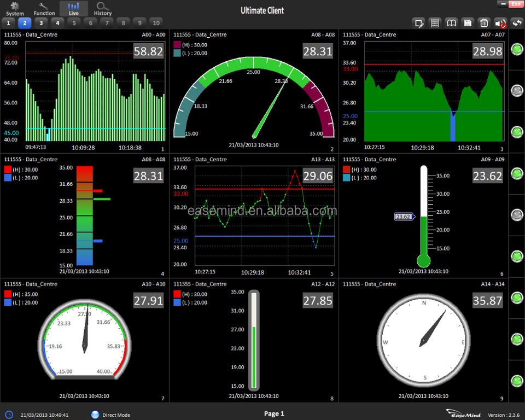The height and width of the screenshot is (420, 525).
Task: Click the swap arrows refresh icon
Action: 516,23
